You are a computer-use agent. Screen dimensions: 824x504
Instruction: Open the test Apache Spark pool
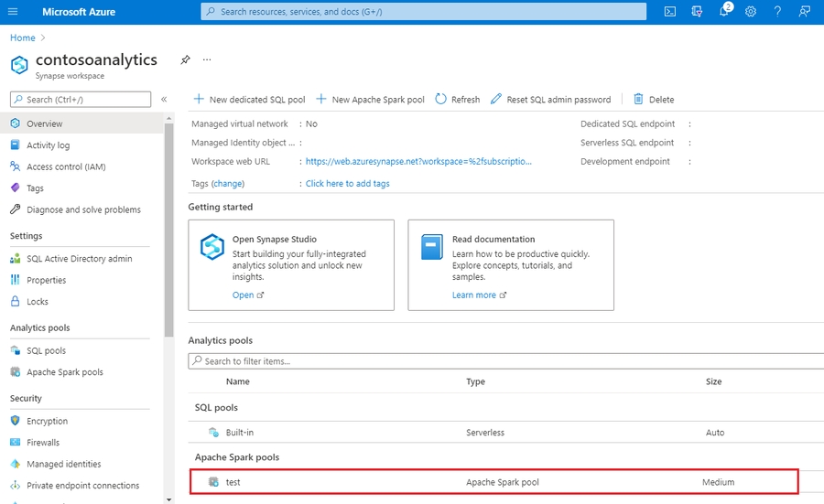pyautogui.click(x=233, y=482)
